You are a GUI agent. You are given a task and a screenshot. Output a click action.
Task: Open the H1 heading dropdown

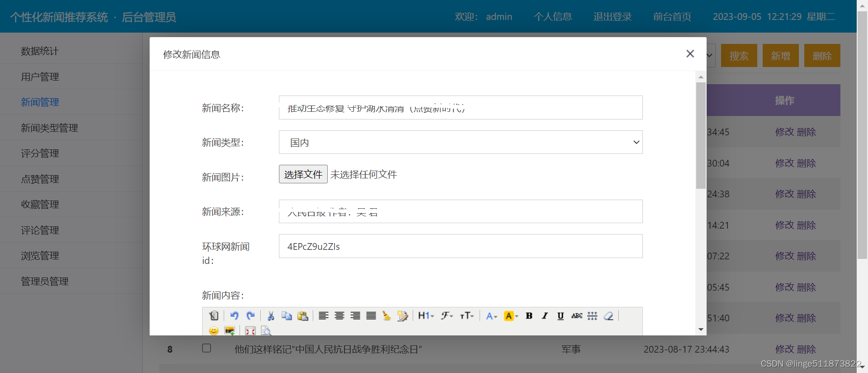click(x=426, y=316)
